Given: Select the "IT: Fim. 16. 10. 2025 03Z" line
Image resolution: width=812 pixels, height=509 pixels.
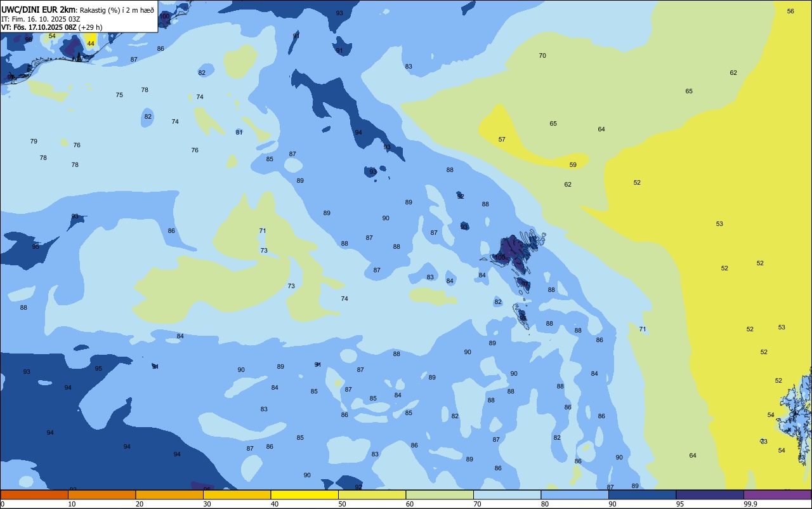Looking at the screenshot, I should tap(41, 19).
